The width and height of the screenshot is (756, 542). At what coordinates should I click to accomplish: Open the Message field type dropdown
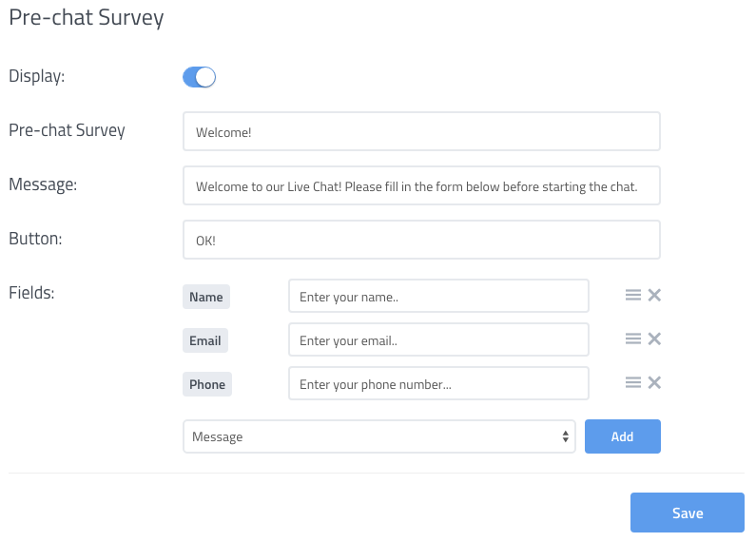coord(378,437)
